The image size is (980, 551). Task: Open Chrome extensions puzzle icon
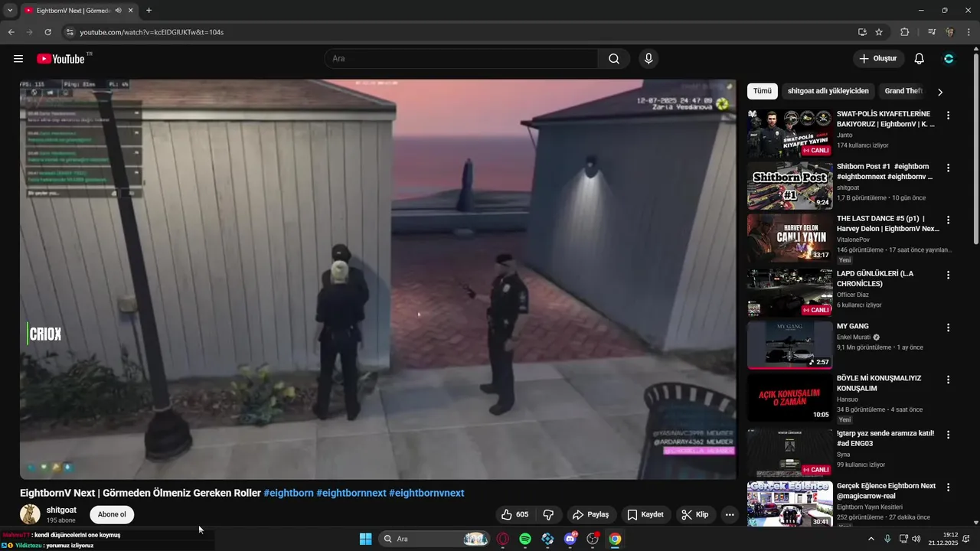point(904,32)
